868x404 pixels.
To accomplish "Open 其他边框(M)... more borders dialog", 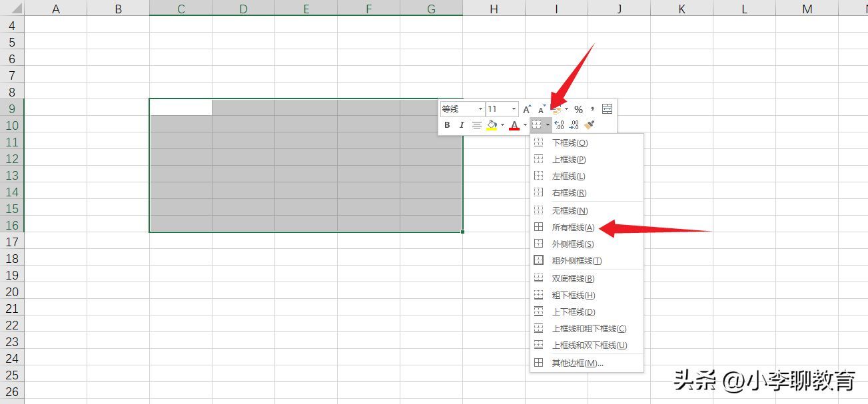I will tap(587, 363).
